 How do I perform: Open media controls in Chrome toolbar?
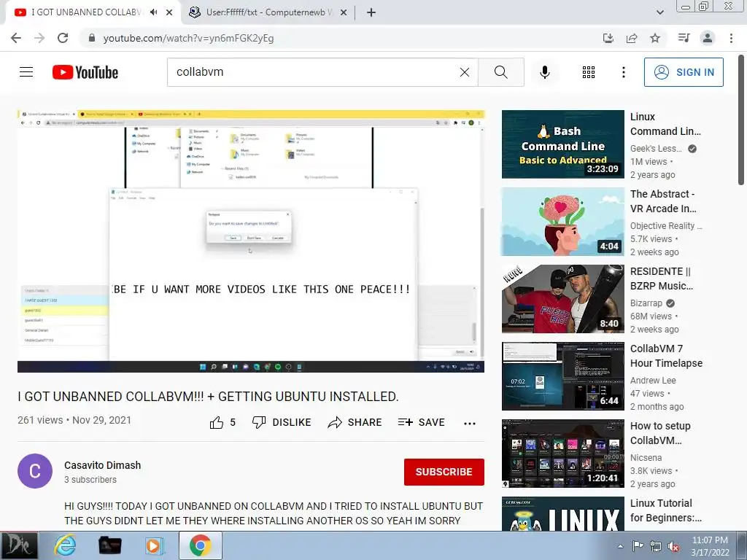[684, 38]
